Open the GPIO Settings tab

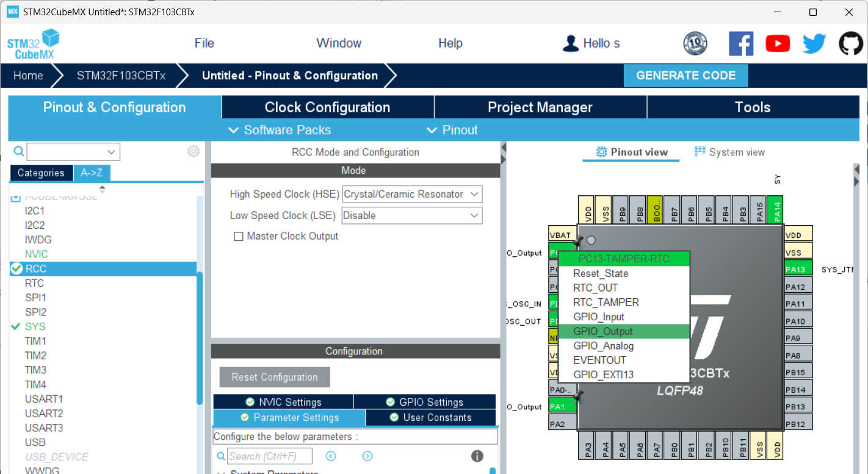coord(424,402)
